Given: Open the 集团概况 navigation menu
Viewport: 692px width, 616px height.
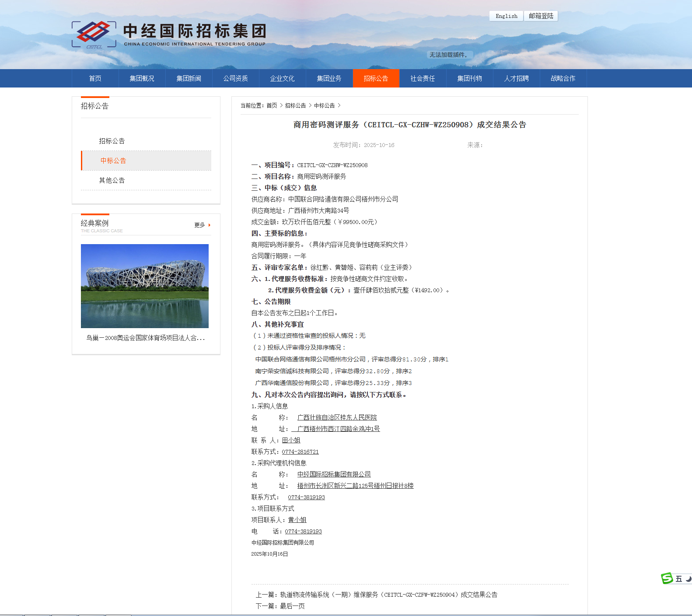Looking at the screenshot, I should coord(142,78).
